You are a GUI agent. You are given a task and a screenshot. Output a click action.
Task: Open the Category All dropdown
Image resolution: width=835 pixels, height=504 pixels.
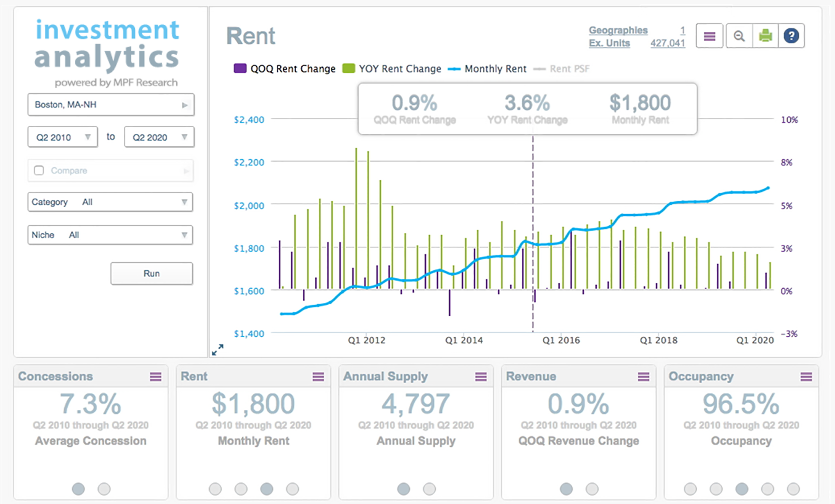[x=110, y=202]
